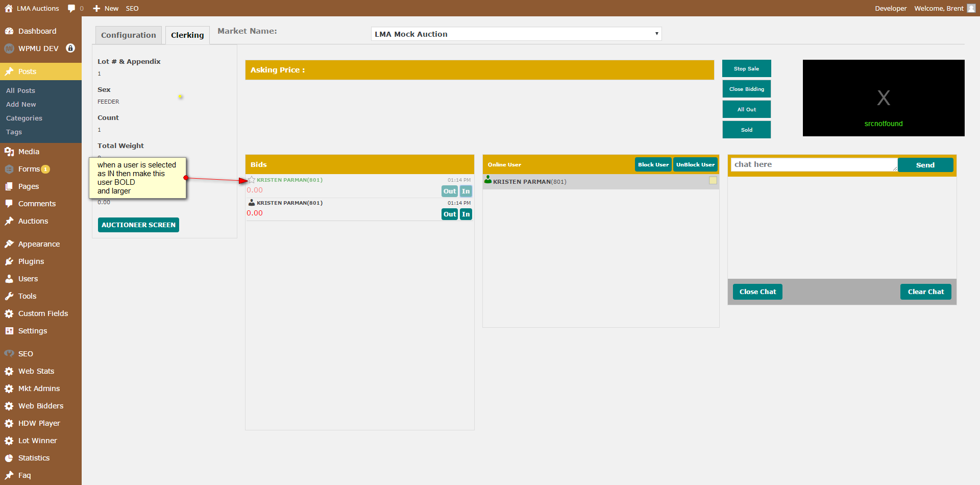Click the LMA Auctions home icon
Screen dimensions: 980x485
click(x=9, y=8)
